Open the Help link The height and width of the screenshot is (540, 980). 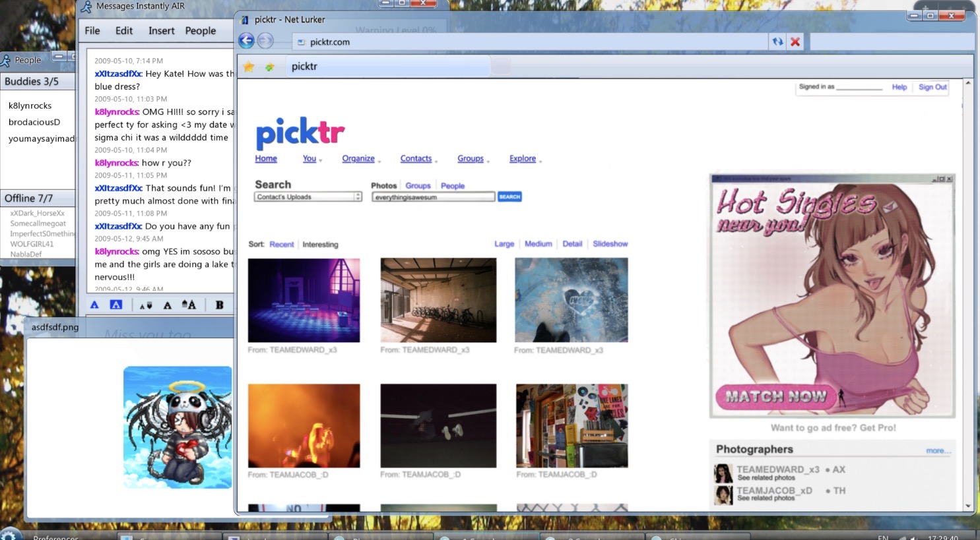coord(899,87)
